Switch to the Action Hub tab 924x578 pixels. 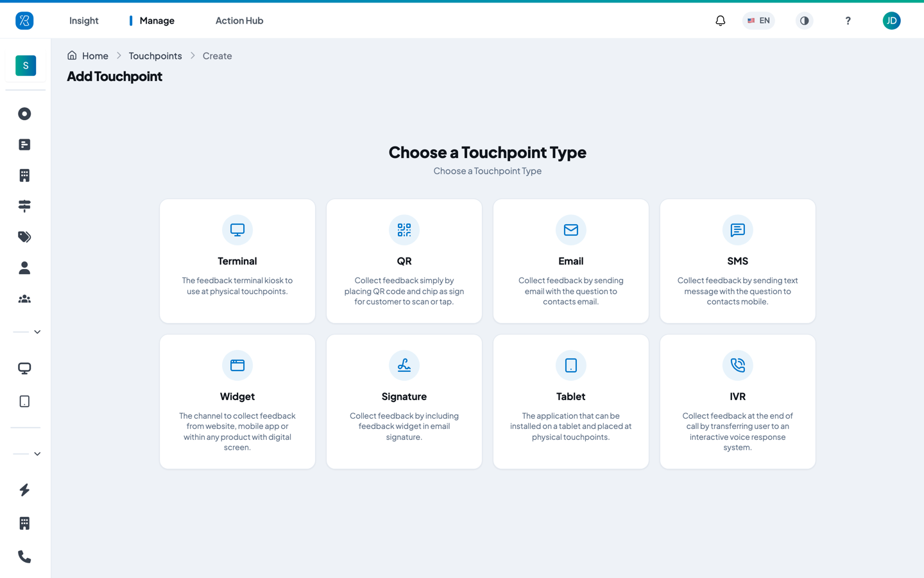pyautogui.click(x=239, y=21)
